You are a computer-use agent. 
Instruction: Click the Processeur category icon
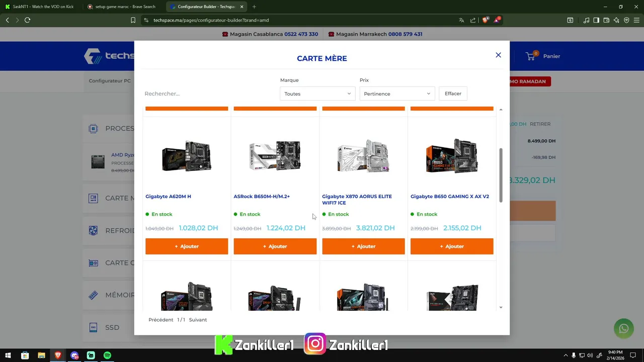click(93, 129)
